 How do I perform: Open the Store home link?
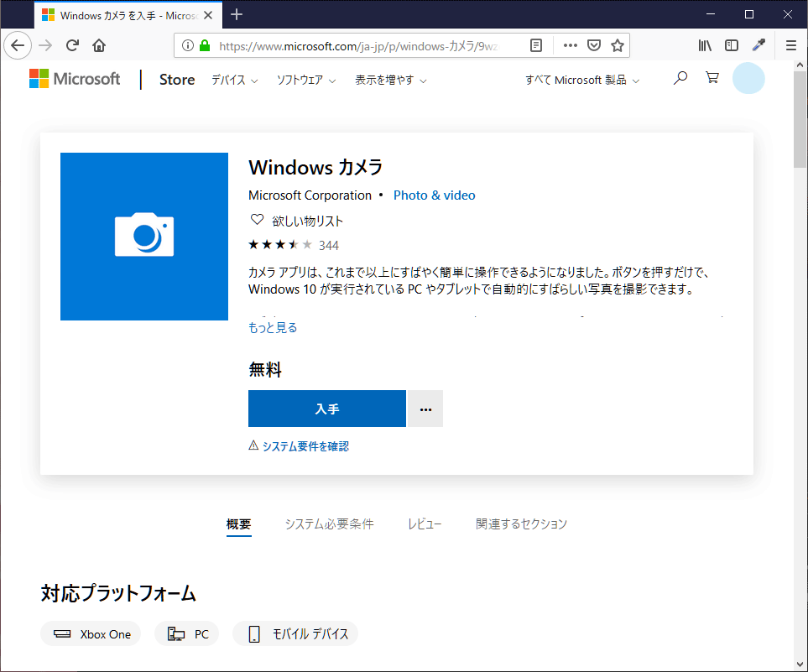(177, 80)
